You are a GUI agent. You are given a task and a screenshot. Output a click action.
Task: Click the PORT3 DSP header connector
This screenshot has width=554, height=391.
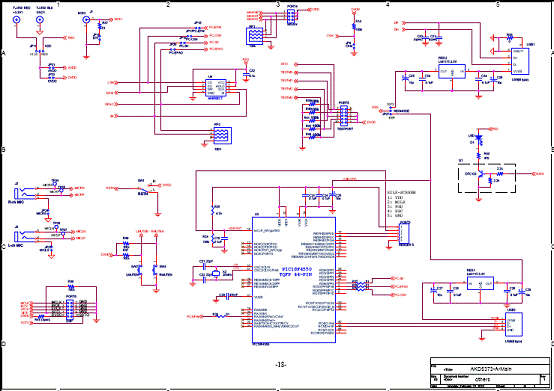[x=70, y=310]
